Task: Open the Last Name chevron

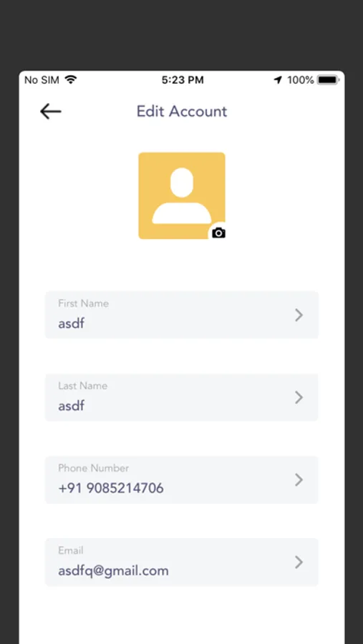Action: 299,397
